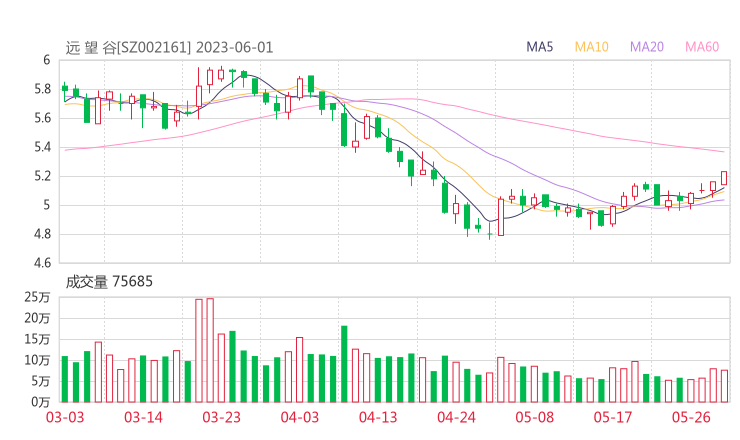The width and height of the screenshot is (740, 440).
Task: Click the MA20 legend label
Action: pyautogui.click(x=647, y=47)
